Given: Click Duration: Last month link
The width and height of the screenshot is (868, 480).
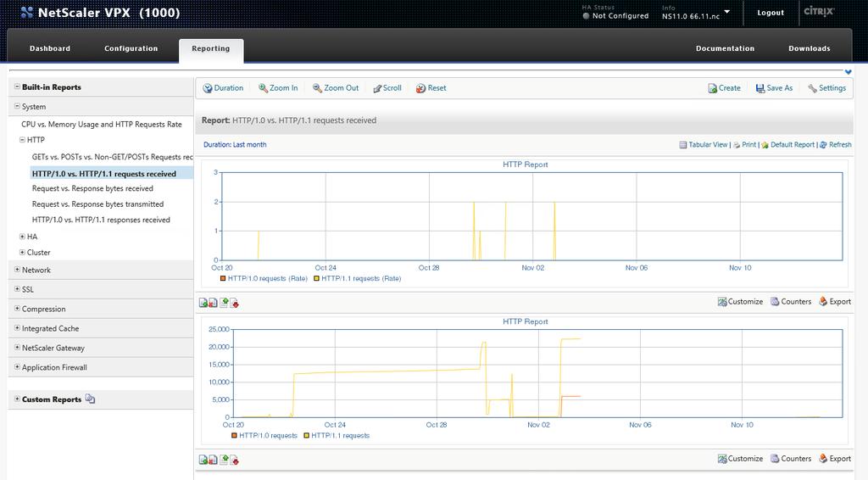Looking at the screenshot, I should coord(235,144).
